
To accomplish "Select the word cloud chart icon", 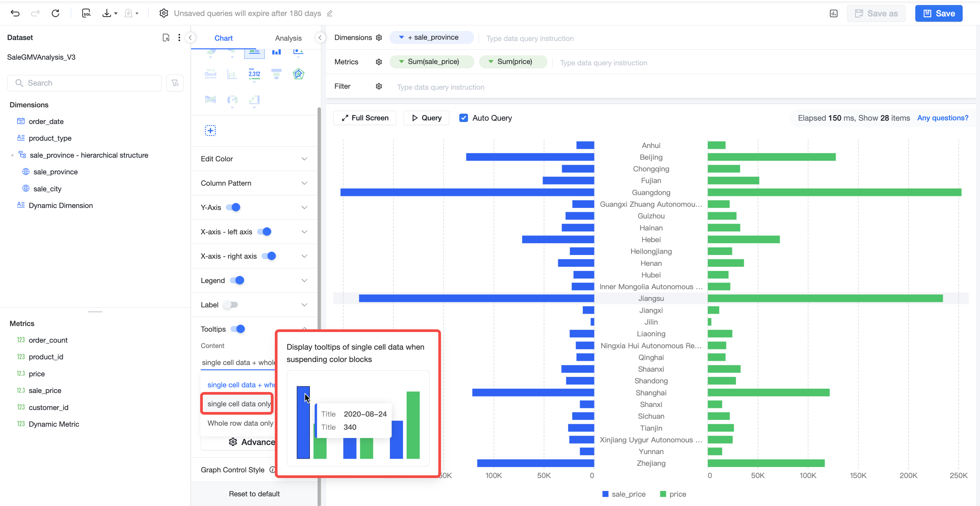I will (x=210, y=74).
